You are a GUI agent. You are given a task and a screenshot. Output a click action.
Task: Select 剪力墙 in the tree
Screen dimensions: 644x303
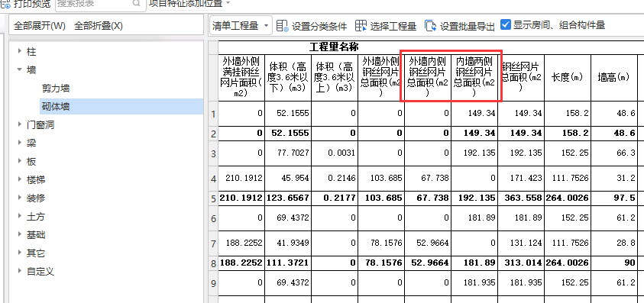(56, 89)
